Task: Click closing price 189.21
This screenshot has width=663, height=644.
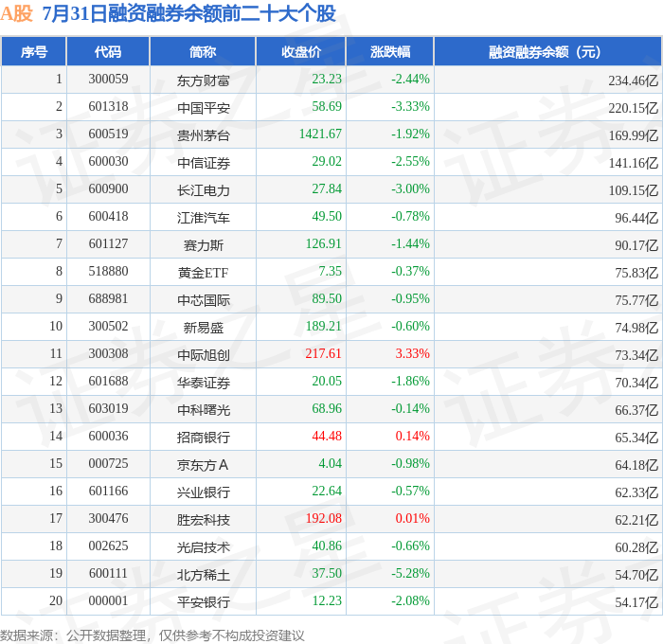Action: 324,327
